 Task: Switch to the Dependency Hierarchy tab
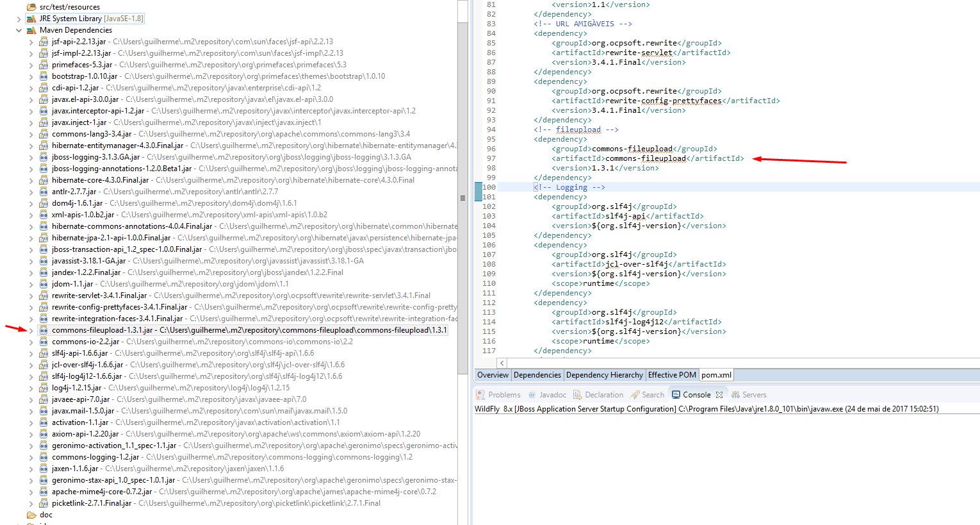pyautogui.click(x=605, y=375)
